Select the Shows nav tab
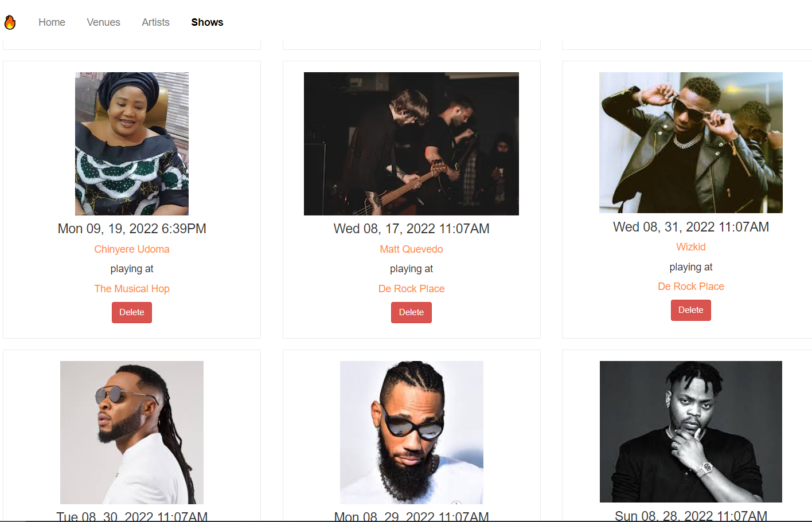Viewport: 812px width, 522px height. pos(207,22)
